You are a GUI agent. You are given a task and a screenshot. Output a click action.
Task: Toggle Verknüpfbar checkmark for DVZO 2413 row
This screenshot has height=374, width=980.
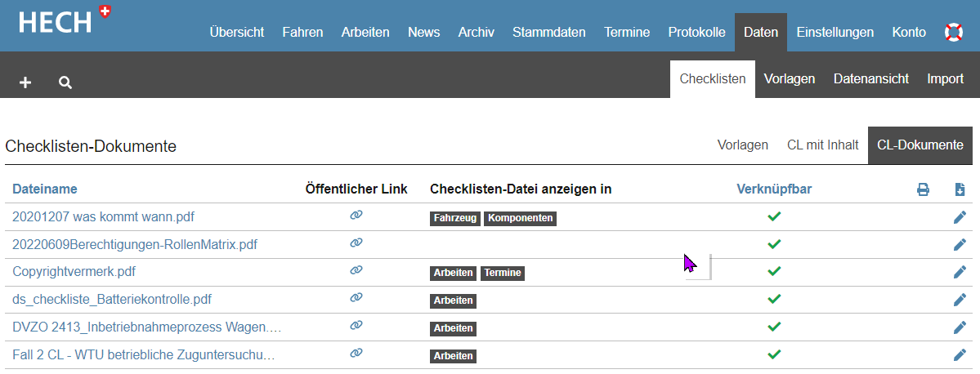pyautogui.click(x=774, y=327)
